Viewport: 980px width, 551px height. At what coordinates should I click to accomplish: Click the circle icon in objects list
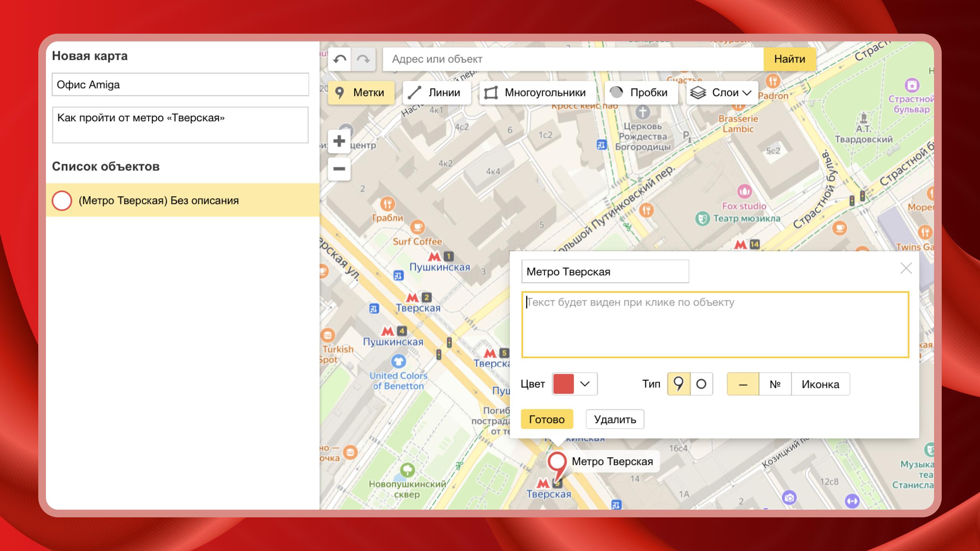pyautogui.click(x=62, y=201)
